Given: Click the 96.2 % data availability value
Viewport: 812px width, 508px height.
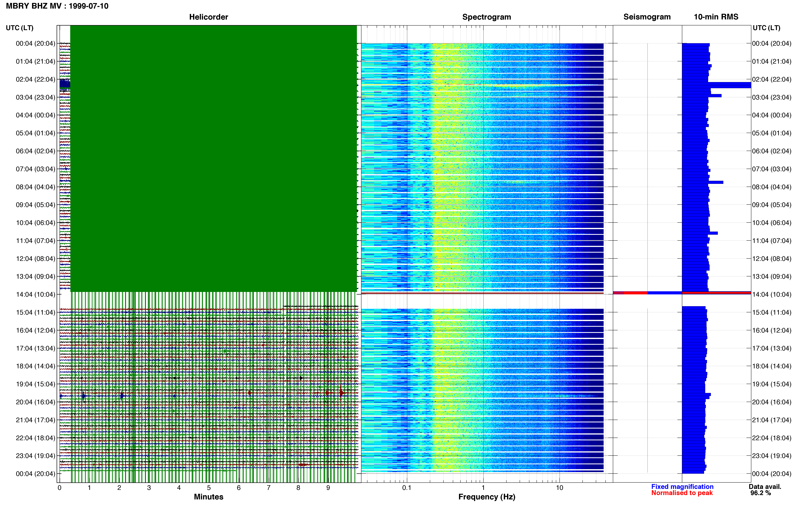Looking at the screenshot, I should tap(761, 493).
